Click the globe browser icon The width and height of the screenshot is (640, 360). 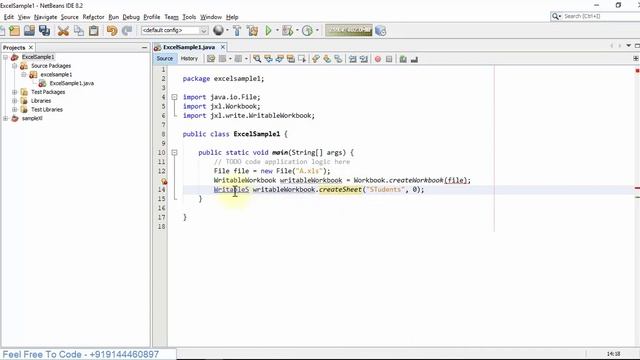[x=218, y=30]
